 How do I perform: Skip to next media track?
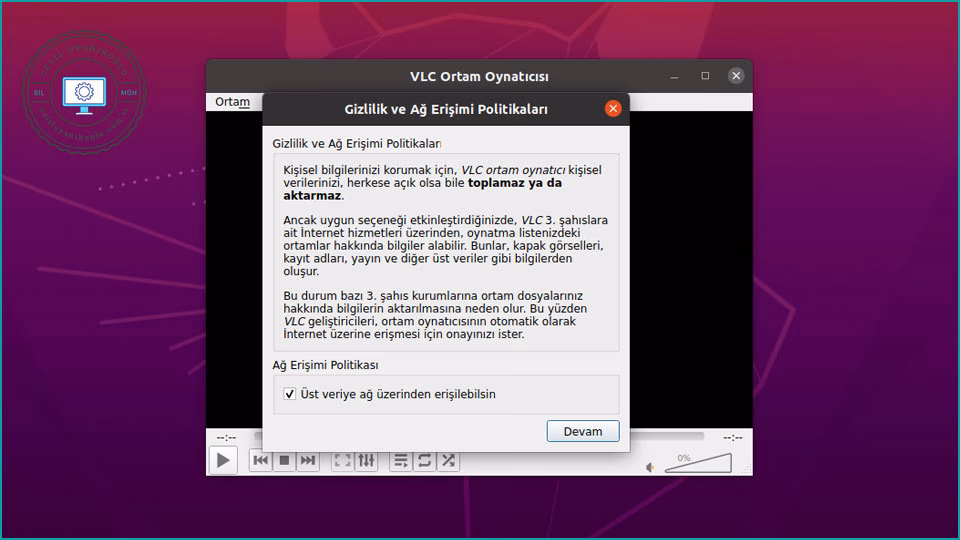(307, 460)
